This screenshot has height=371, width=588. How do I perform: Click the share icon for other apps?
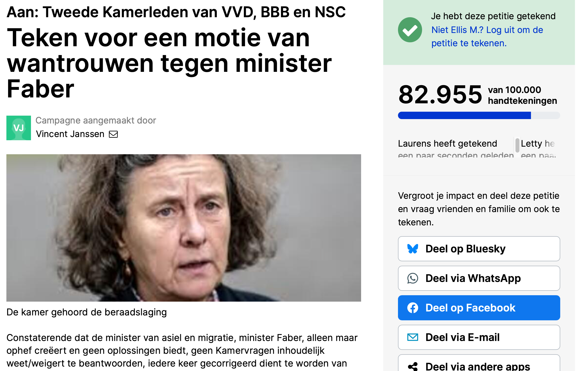pyautogui.click(x=412, y=367)
